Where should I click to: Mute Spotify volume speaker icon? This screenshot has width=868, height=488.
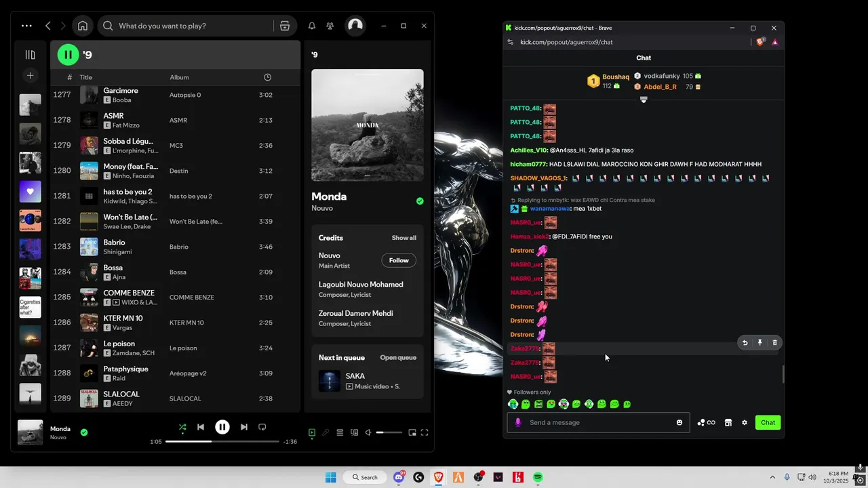(x=368, y=432)
